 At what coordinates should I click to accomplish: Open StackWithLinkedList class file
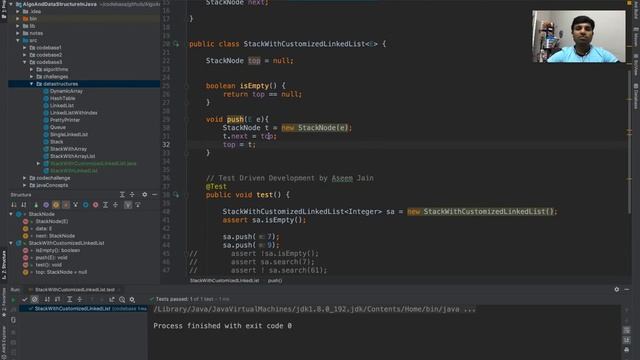(73, 171)
